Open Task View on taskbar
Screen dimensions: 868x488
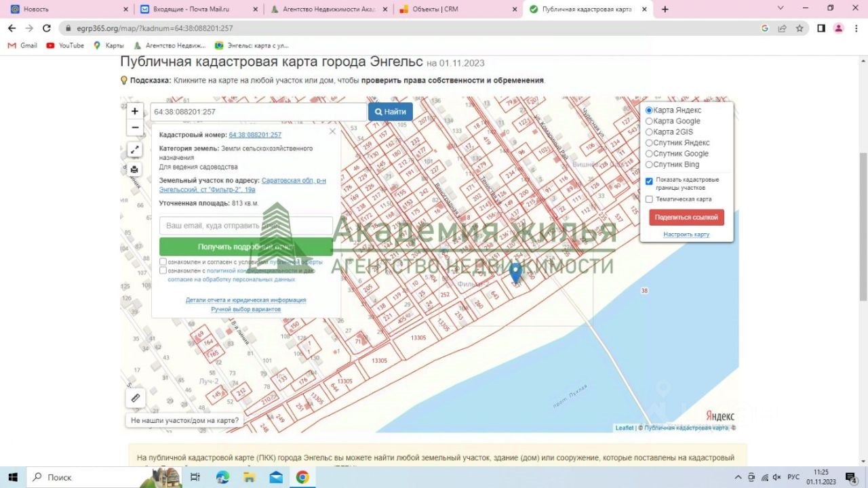click(x=195, y=477)
